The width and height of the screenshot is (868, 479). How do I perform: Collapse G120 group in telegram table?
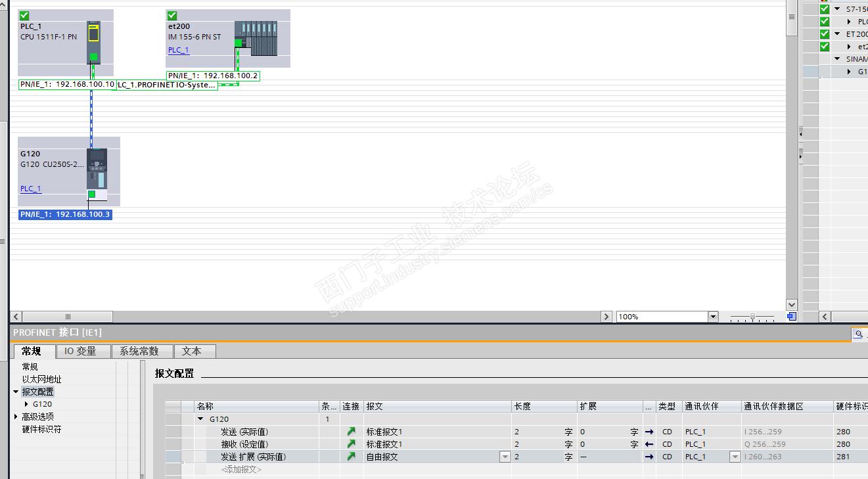click(200, 419)
